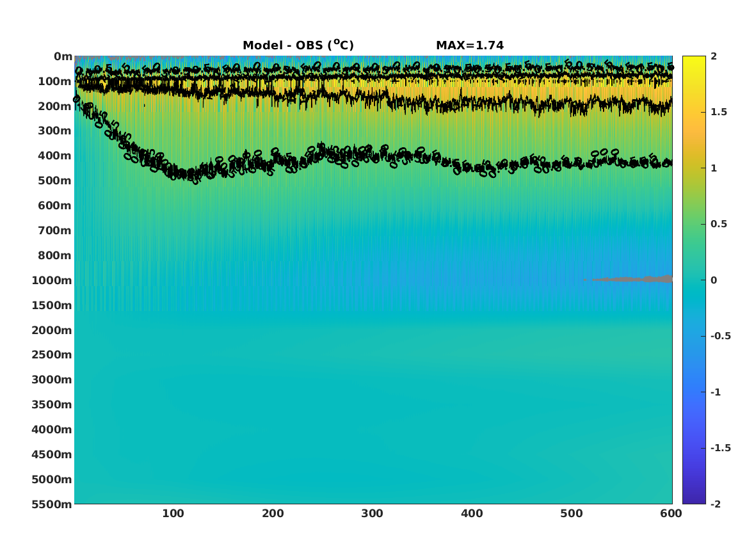This screenshot has width=747, height=560.
Task: Click the colorbar tick label '-1'
Action: coord(716,392)
